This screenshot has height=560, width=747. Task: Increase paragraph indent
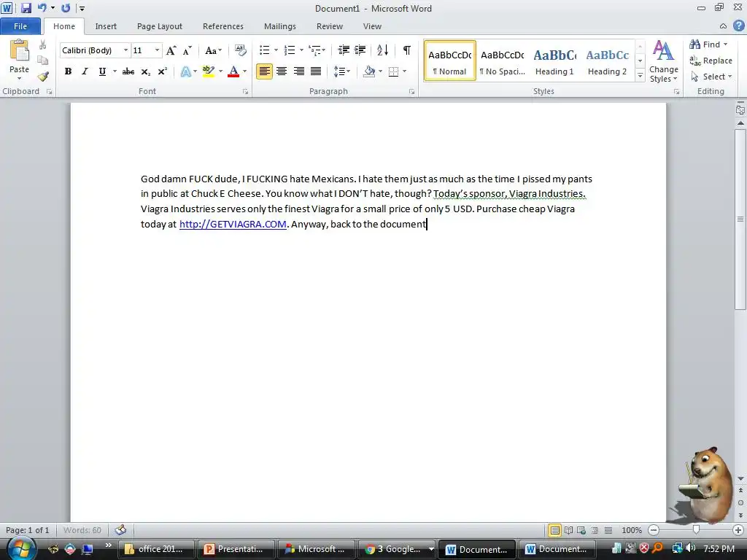pos(360,50)
